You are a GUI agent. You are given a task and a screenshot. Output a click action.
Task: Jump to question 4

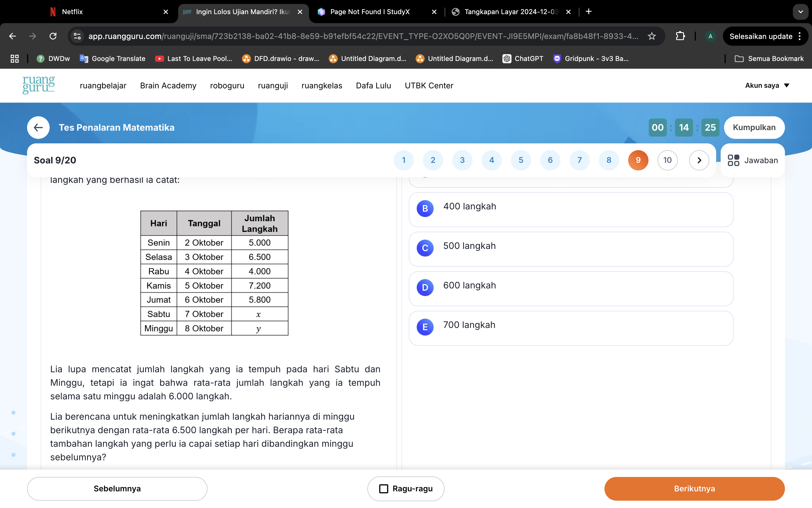[x=491, y=160]
